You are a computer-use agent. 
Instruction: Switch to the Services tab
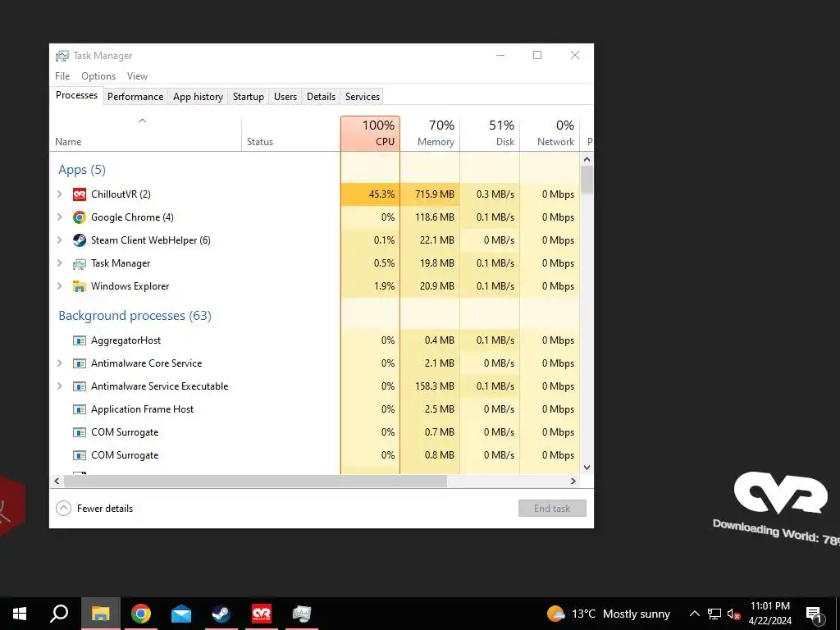tap(362, 97)
